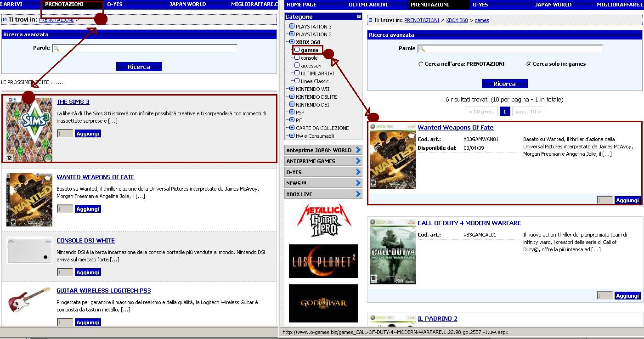Click the arrow icon beside ANTEPRIME GAMES

(358, 161)
